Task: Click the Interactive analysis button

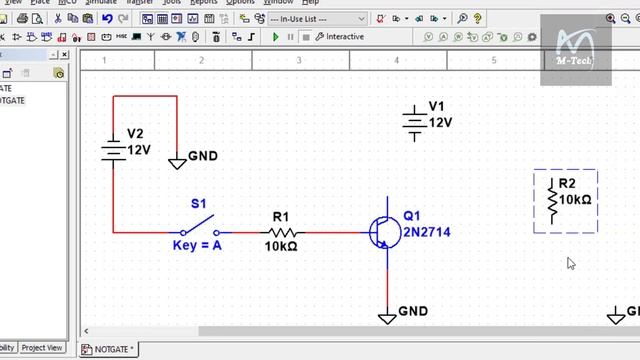Action: [x=340, y=37]
